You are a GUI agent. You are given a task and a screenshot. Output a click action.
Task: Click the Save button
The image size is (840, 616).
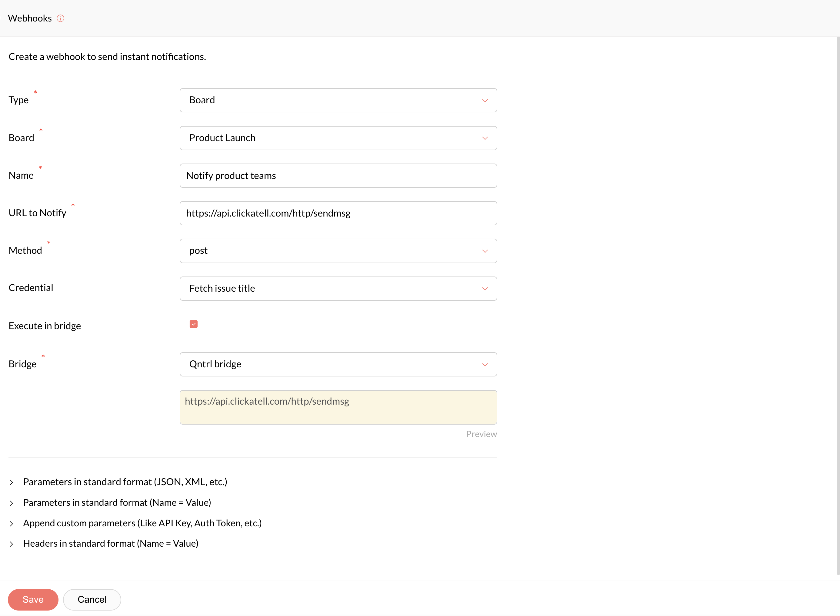coord(33,600)
